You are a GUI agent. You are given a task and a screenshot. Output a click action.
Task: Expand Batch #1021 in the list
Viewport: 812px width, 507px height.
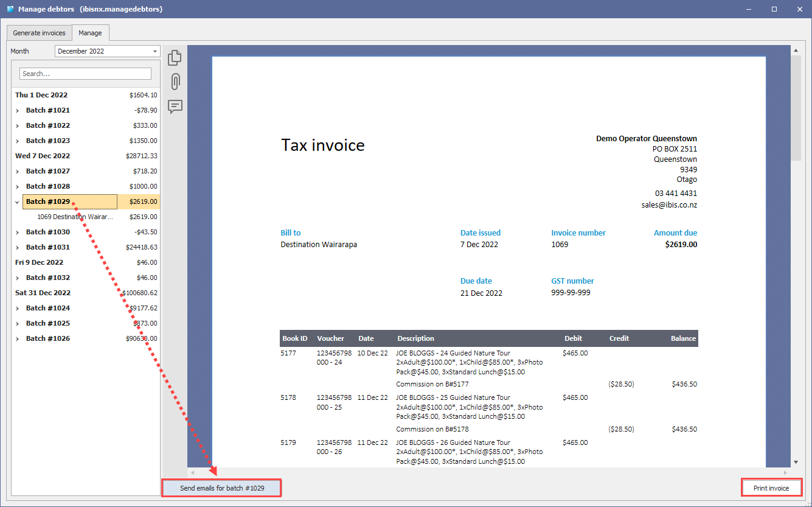click(x=17, y=110)
